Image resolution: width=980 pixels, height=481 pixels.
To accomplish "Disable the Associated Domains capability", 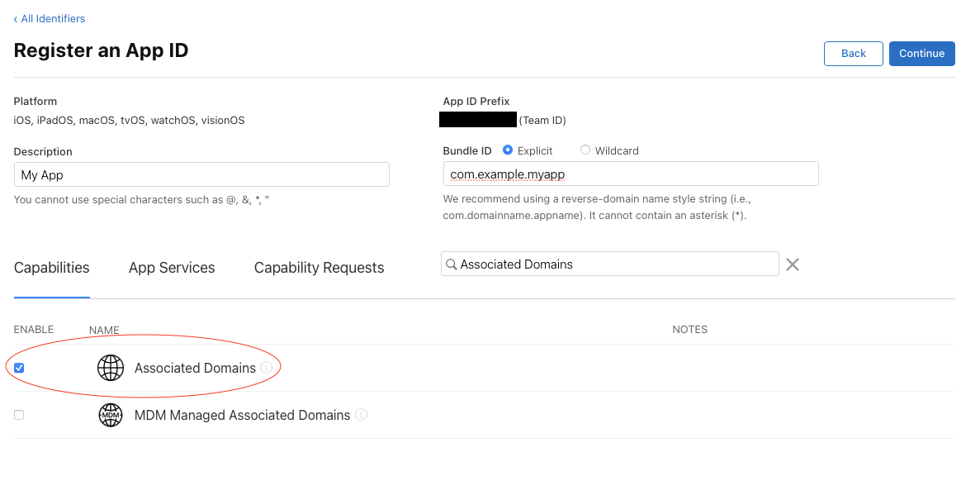I will tap(18, 367).
